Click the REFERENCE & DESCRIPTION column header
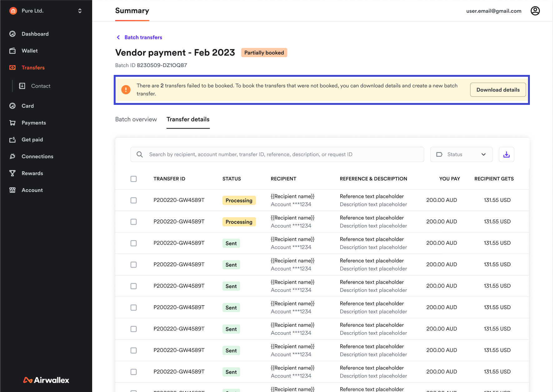The width and height of the screenshot is (553, 392). pos(373,179)
